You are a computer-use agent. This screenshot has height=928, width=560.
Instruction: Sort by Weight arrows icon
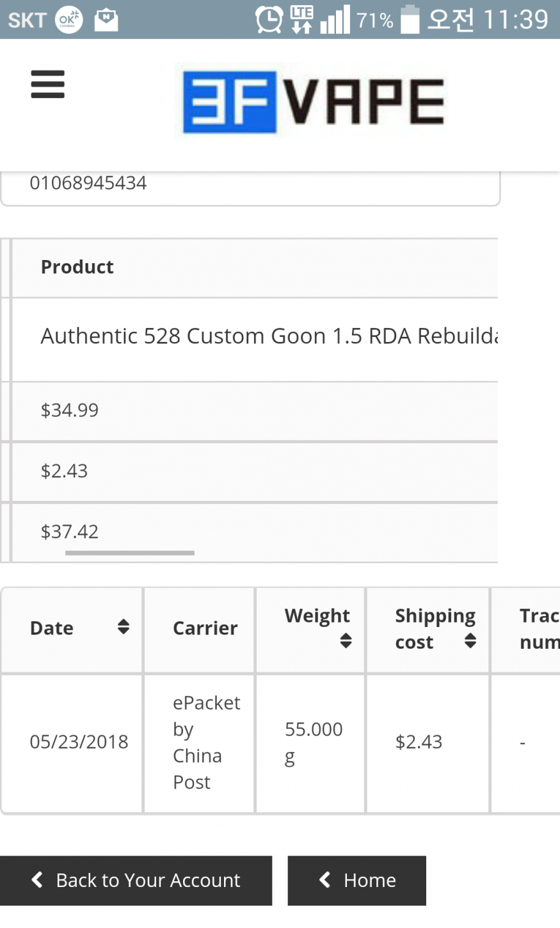(346, 640)
